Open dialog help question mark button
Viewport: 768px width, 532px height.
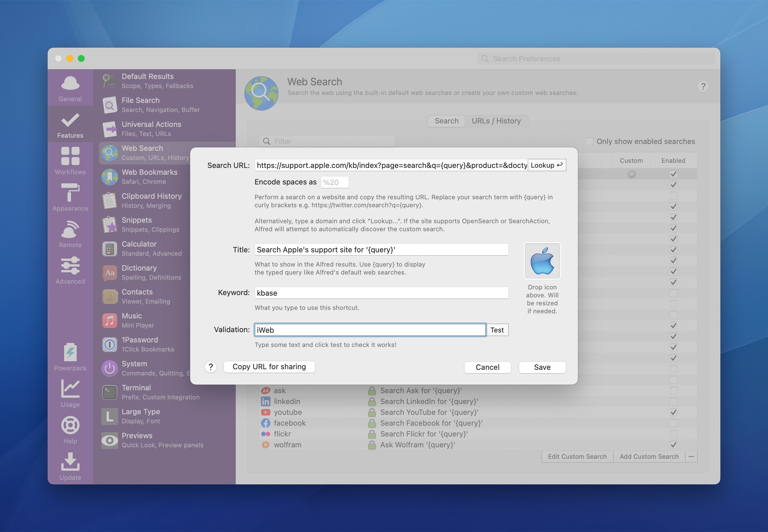pyautogui.click(x=211, y=367)
